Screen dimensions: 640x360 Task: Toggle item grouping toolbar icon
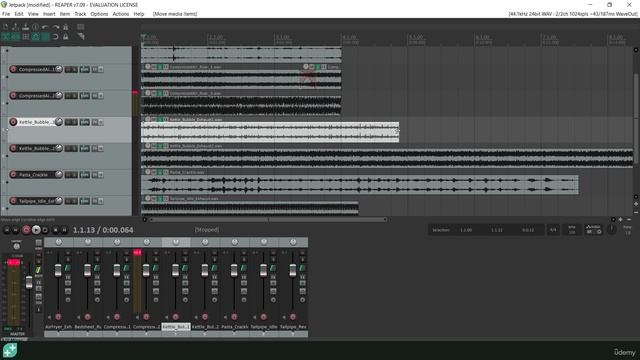(16, 37)
